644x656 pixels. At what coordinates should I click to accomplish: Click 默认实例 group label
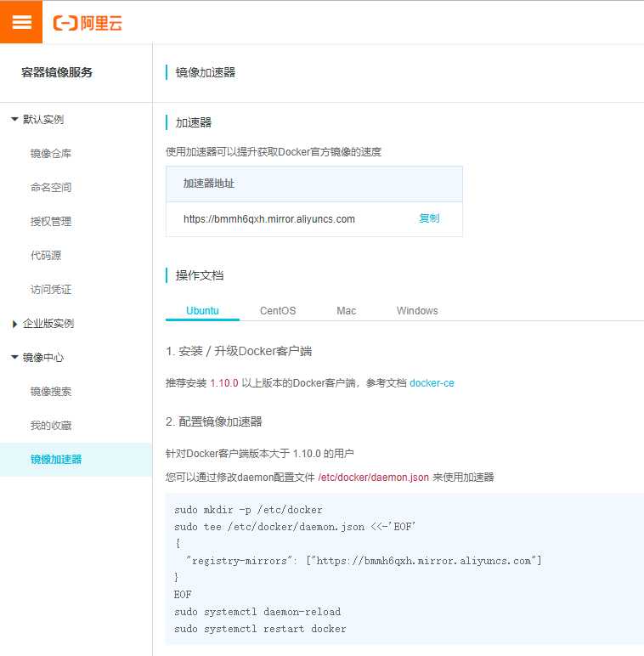pyautogui.click(x=43, y=120)
